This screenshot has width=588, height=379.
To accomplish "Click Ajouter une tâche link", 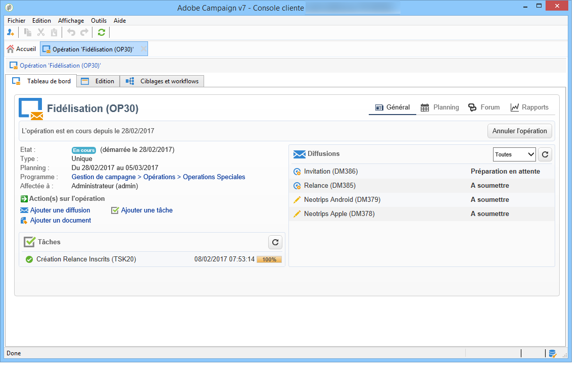I will (146, 210).
